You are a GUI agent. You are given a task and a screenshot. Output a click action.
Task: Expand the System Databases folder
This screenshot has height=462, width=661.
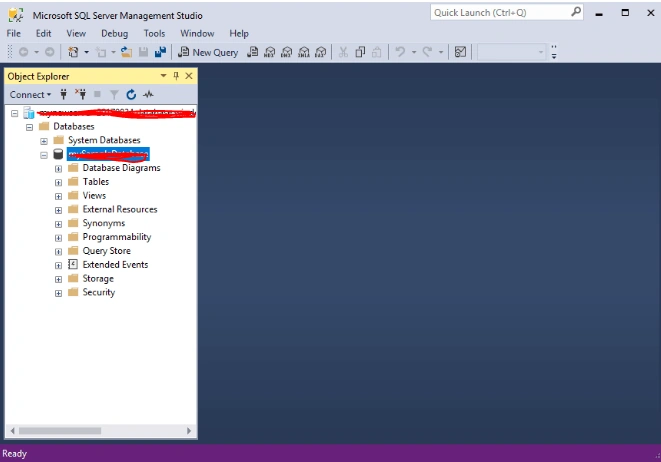pyautogui.click(x=44, y=141)
